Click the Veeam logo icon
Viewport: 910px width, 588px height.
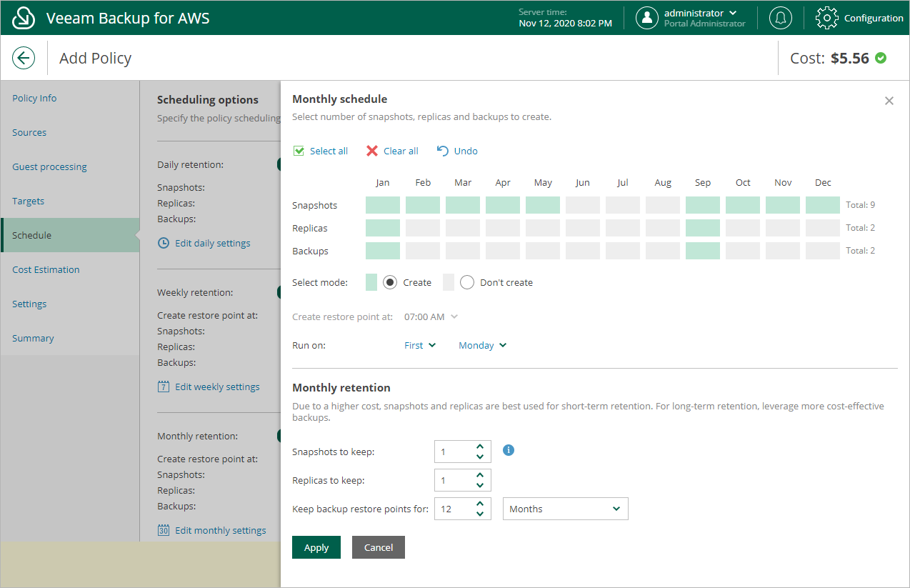tap(24, 18)
